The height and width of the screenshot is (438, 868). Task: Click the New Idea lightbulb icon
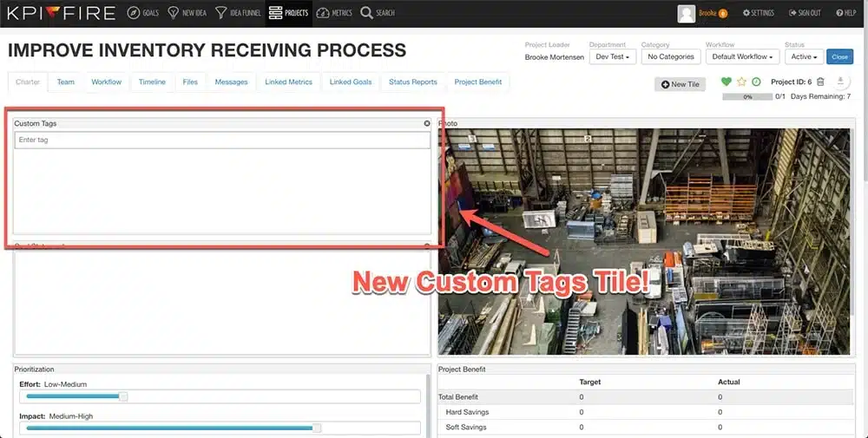pos(174,13)
